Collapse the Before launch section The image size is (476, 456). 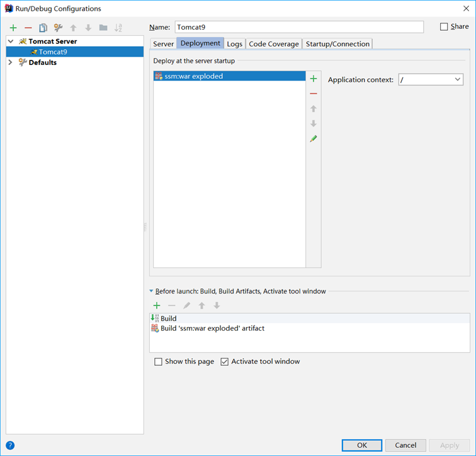[x=151, y=291]
